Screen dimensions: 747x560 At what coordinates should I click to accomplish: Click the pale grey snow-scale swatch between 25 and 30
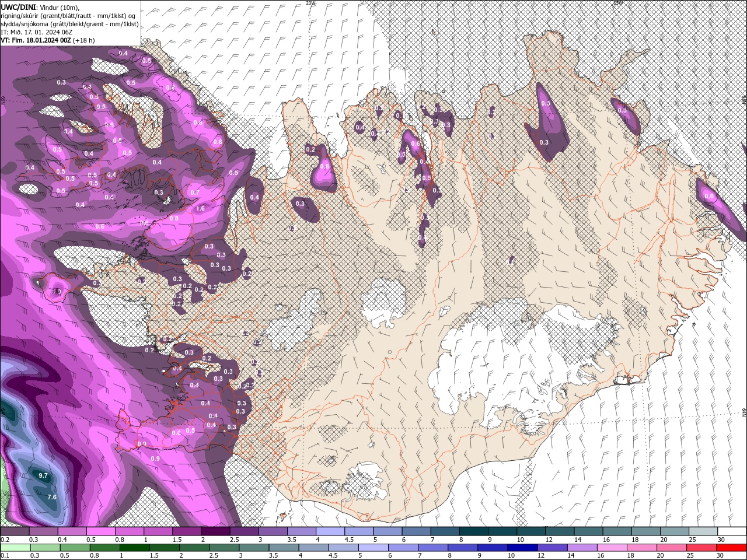(x=704, y=531)
